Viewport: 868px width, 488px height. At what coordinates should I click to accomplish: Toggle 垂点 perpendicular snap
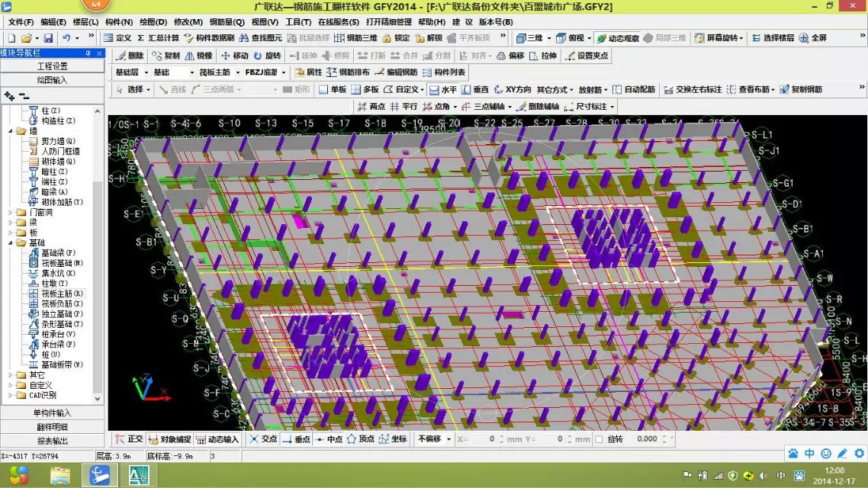(296, 439)
